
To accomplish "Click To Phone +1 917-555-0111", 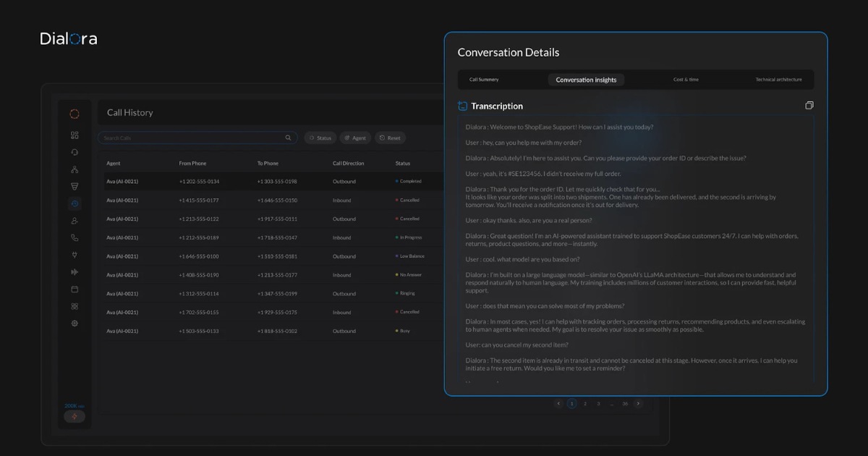I will tap(277, 219).
